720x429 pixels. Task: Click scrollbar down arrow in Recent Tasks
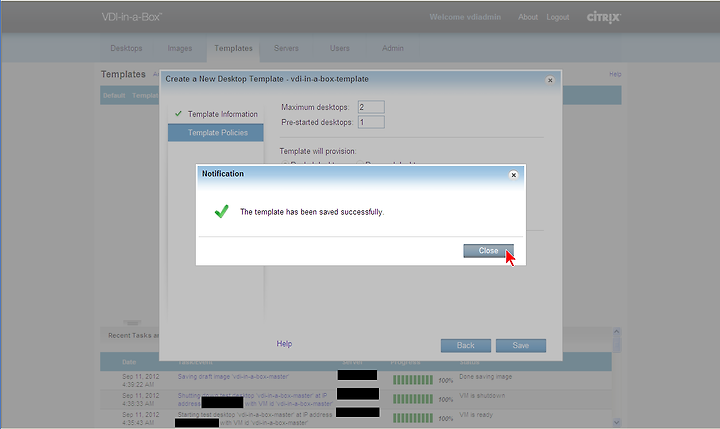(x=616, y=422)
